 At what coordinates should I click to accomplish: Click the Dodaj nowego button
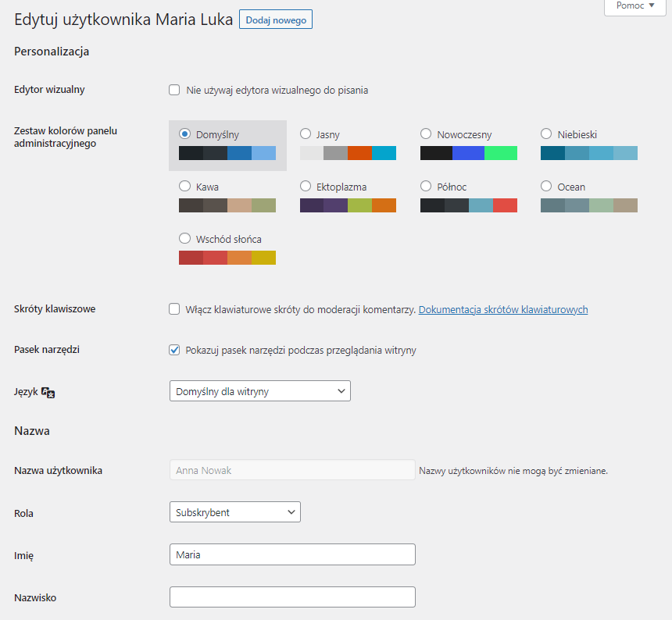coord(276,20)
